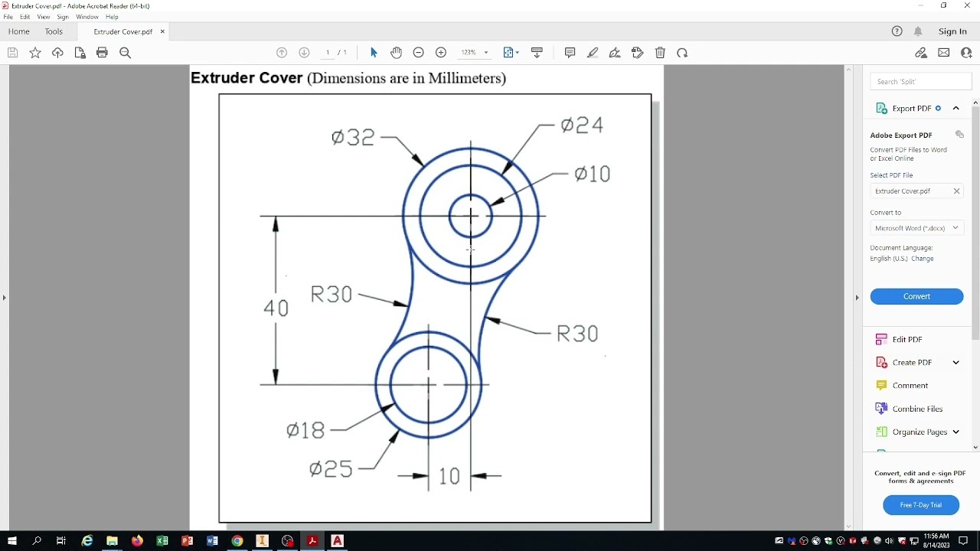Activate the Hand pan tool

point(396,53)
